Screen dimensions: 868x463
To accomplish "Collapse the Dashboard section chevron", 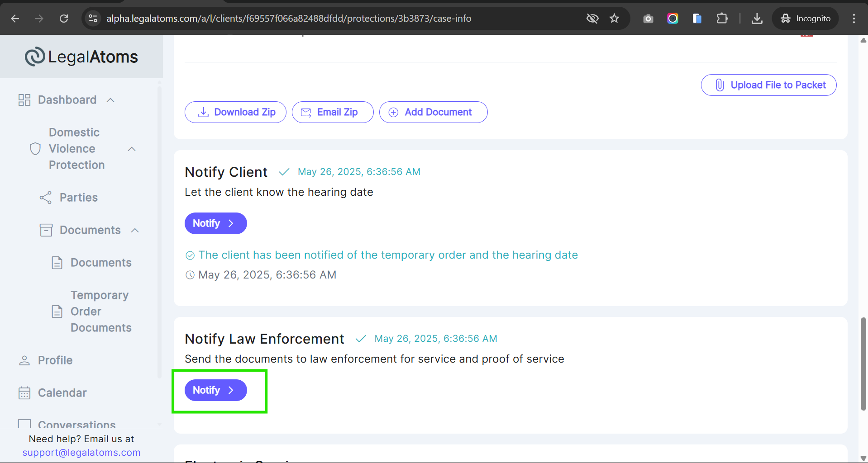I will [x=110, y=100].
